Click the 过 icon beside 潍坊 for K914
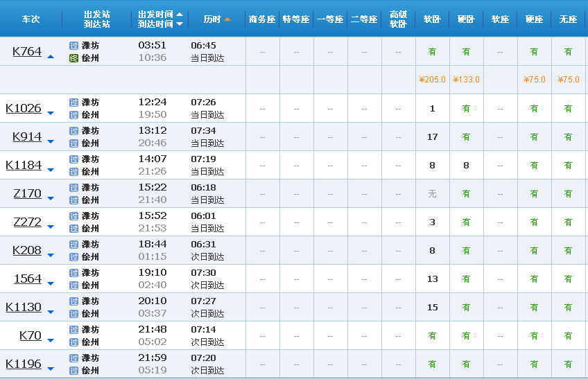This screenshot has height=379, width=588. [74, 131]
